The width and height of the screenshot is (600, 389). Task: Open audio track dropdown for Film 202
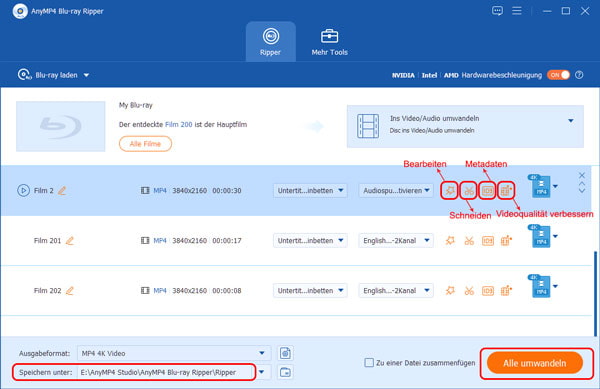(396, 291)
